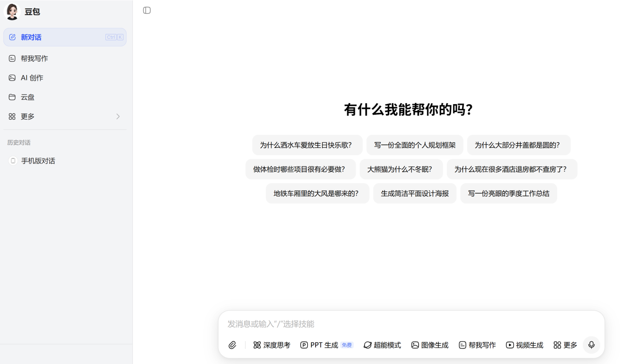Open 手机版对话 history conversation
Image resolution: width=644 pixels, height=364 pixels.
38,161
